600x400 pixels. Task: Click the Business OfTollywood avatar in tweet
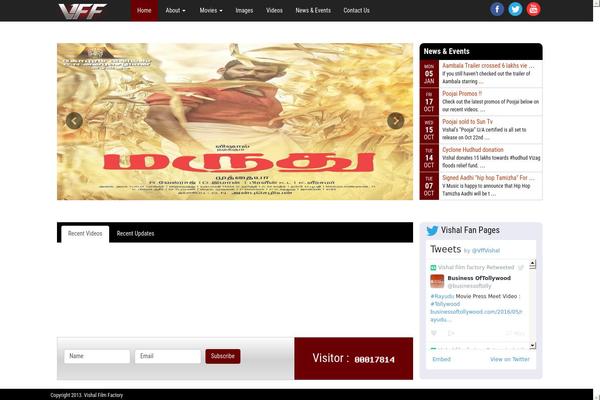437,281
